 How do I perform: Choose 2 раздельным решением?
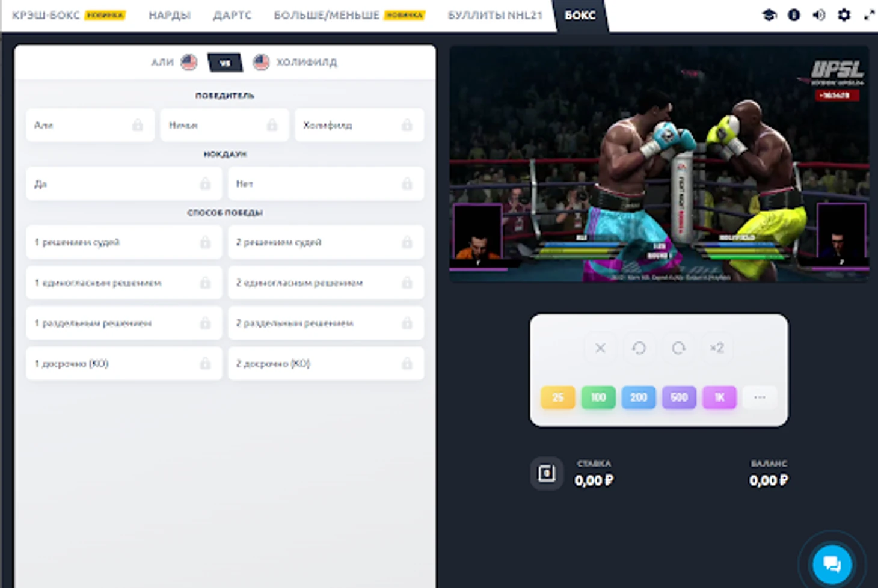coord(326,323)
